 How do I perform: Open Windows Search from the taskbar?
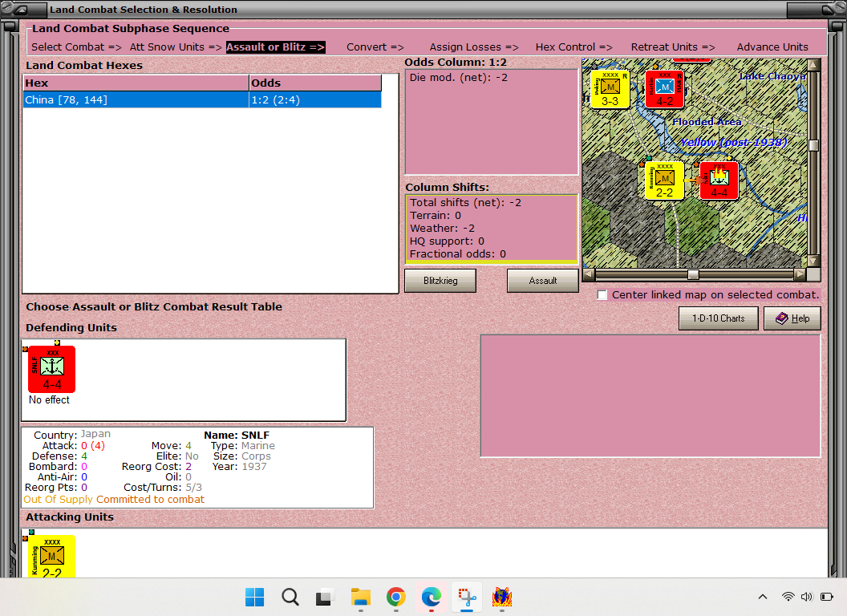point(290,597)
